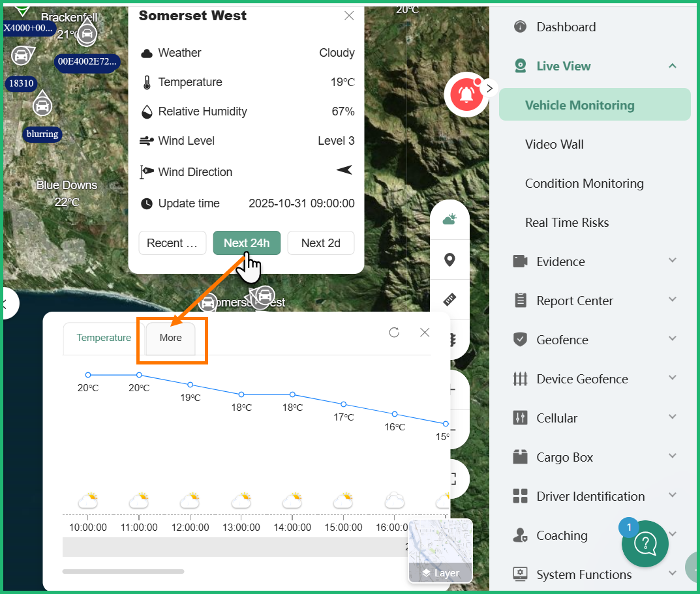
Task: Click the Next 2d forecast button
Action: pyautogui.click(x=320, y=243)
